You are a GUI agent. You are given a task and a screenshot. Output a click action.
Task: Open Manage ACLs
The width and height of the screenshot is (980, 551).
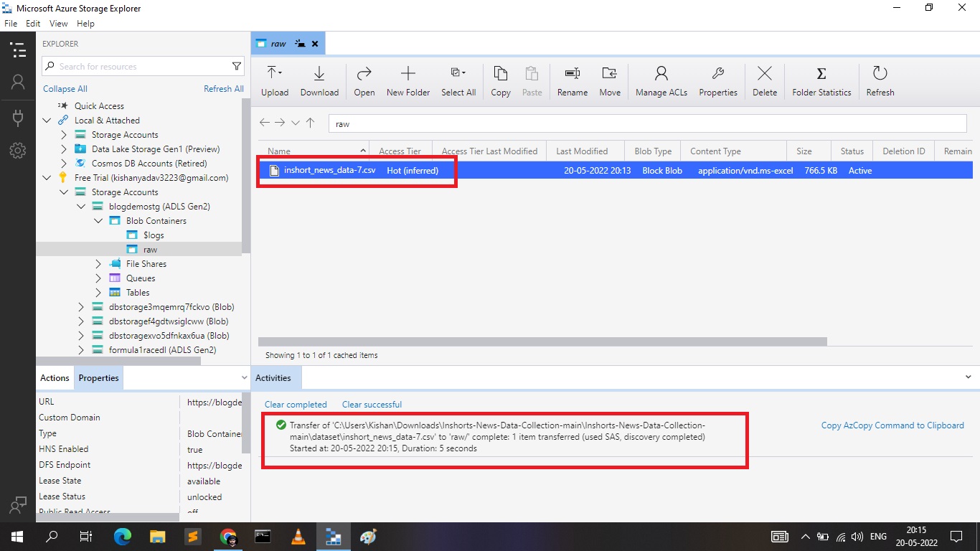661,81
